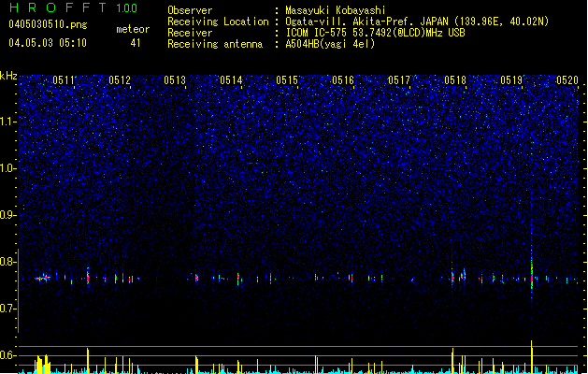Click the meteor count value 41

pyautogui.click(x=136, y=43)
